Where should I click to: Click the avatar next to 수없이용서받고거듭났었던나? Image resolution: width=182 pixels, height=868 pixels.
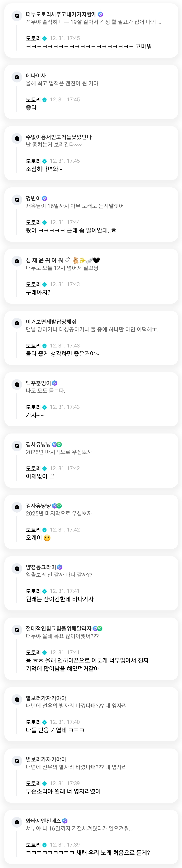(17, 138)
